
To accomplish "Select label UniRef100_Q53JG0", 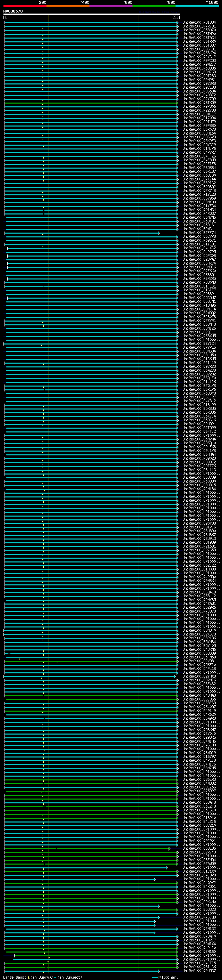I will [x=199, y=175].
